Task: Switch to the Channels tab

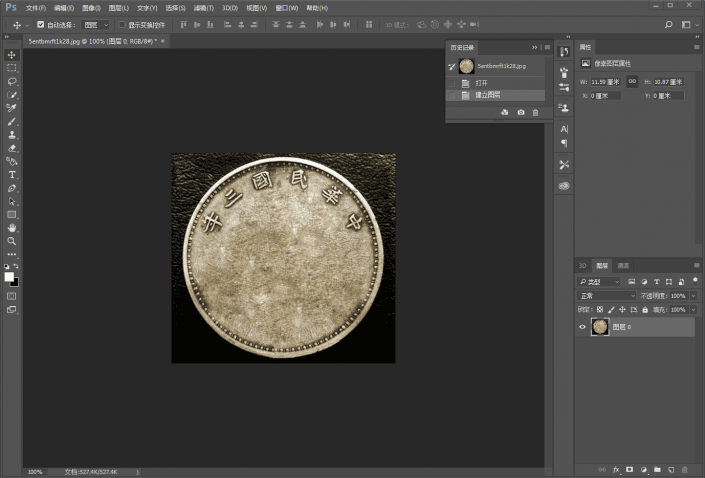Action: 623,265
